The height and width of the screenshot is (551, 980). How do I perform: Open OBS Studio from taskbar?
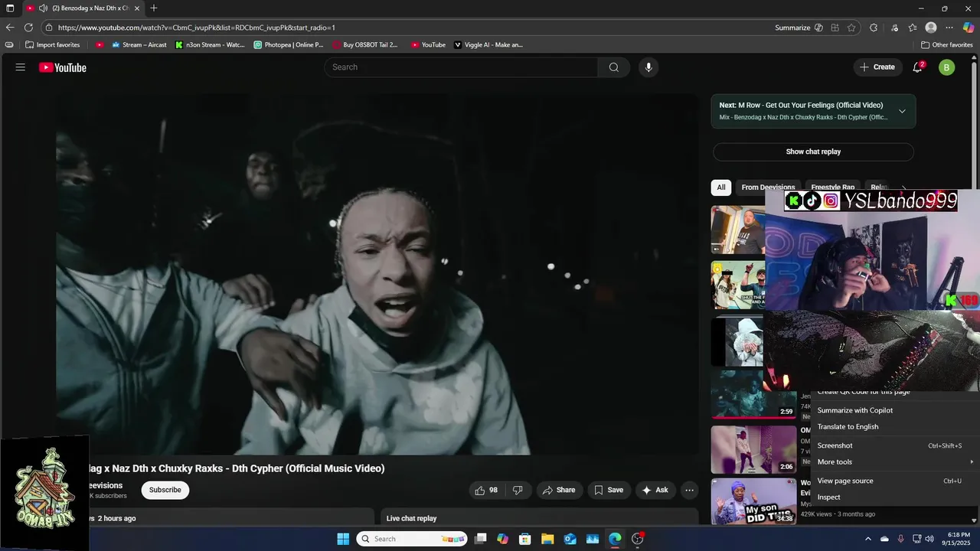pyautogui.click(x=638, y=539)
